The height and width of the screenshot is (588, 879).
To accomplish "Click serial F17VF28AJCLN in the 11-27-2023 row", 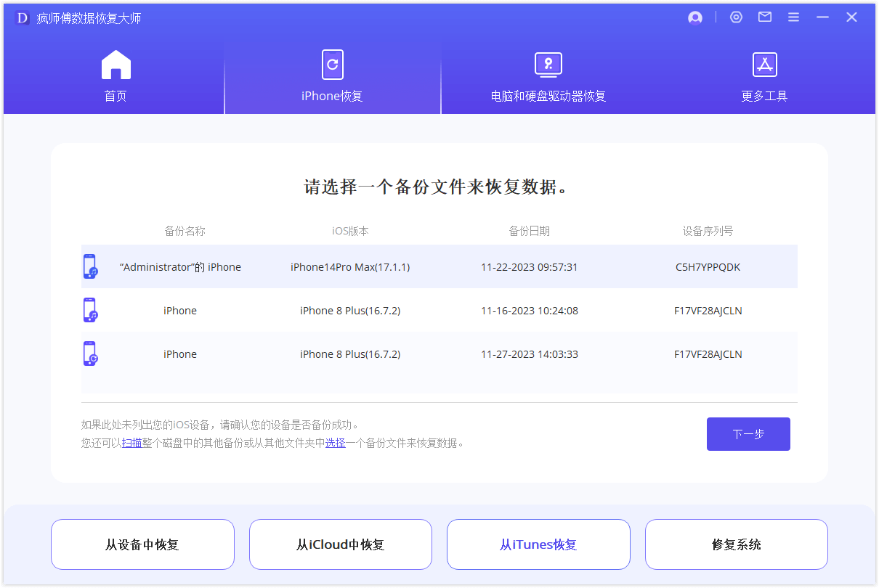I will tap(708, 354).
